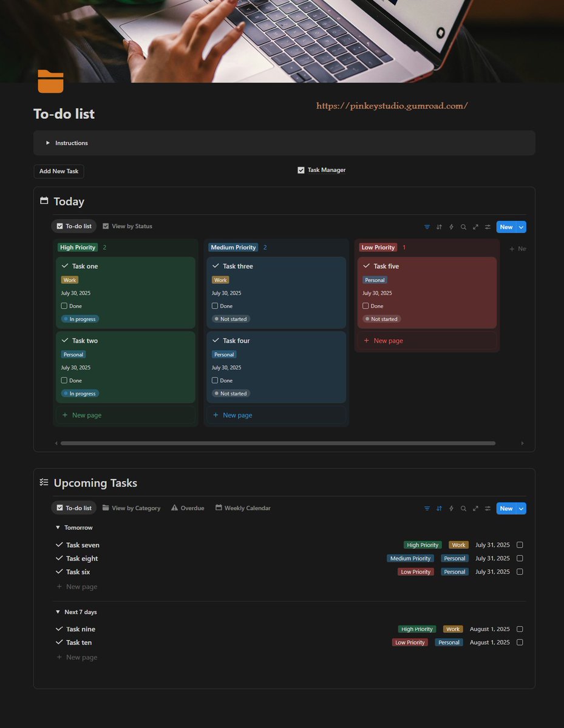
Task: Collapse the Tomorrow group
Action: coord(58,528)
